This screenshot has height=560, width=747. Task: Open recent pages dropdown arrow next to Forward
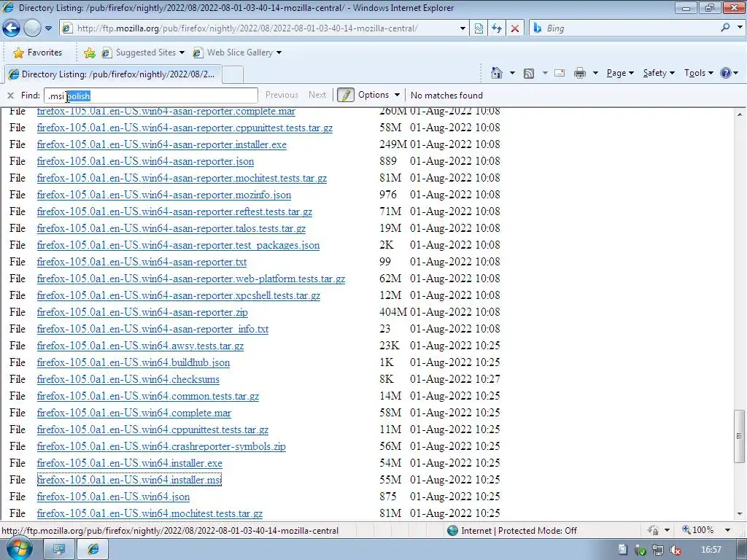tap(48, 28)
